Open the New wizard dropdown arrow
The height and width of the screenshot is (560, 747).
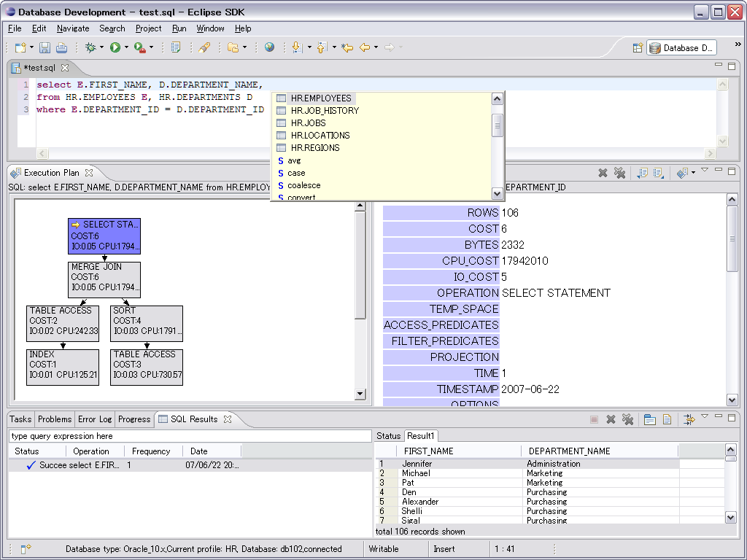pyautogui.click(x=31, y=47)
